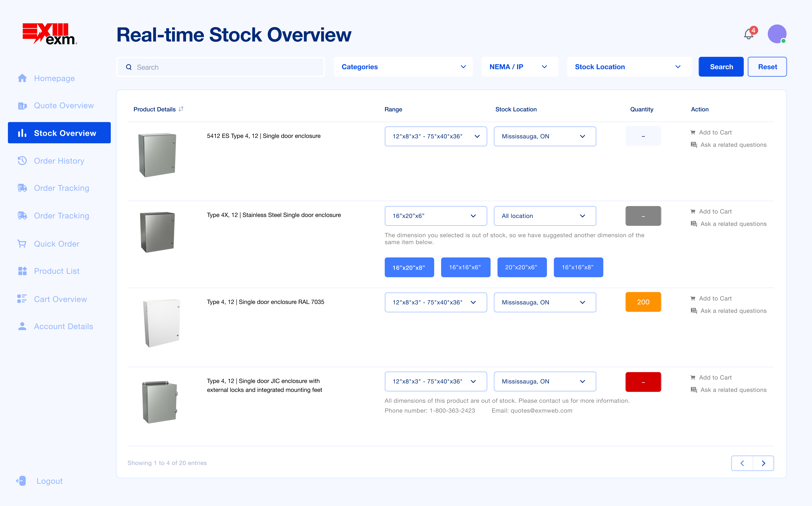Click the Logout arrow icon
The image size is (812, 506).
[21, 481]
